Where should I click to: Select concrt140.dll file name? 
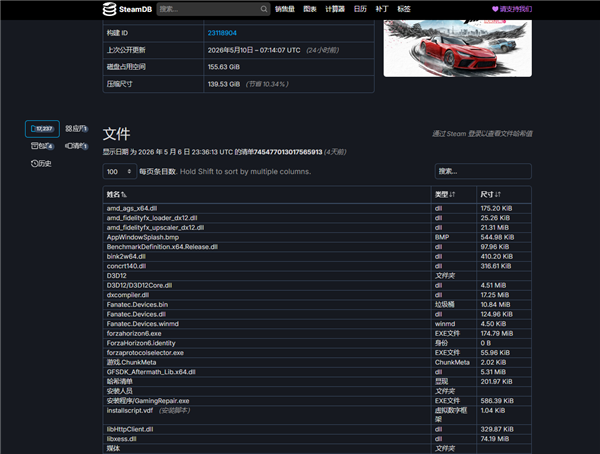(126, 266)
